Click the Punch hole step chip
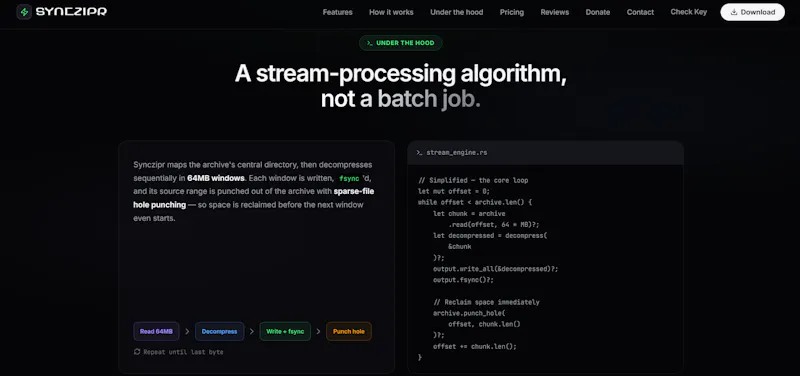 (349, 332)
